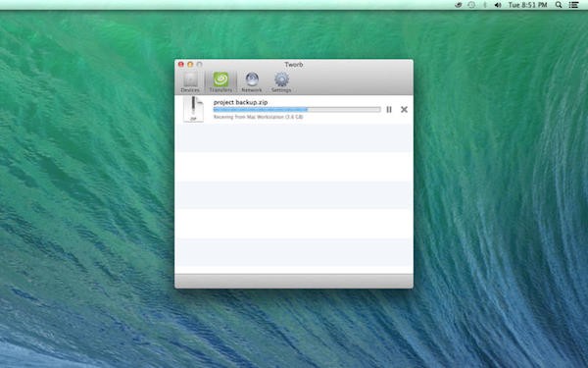Open the Devices toolbar tab
This screenshot has width=588, height=368.
point(190,82)
